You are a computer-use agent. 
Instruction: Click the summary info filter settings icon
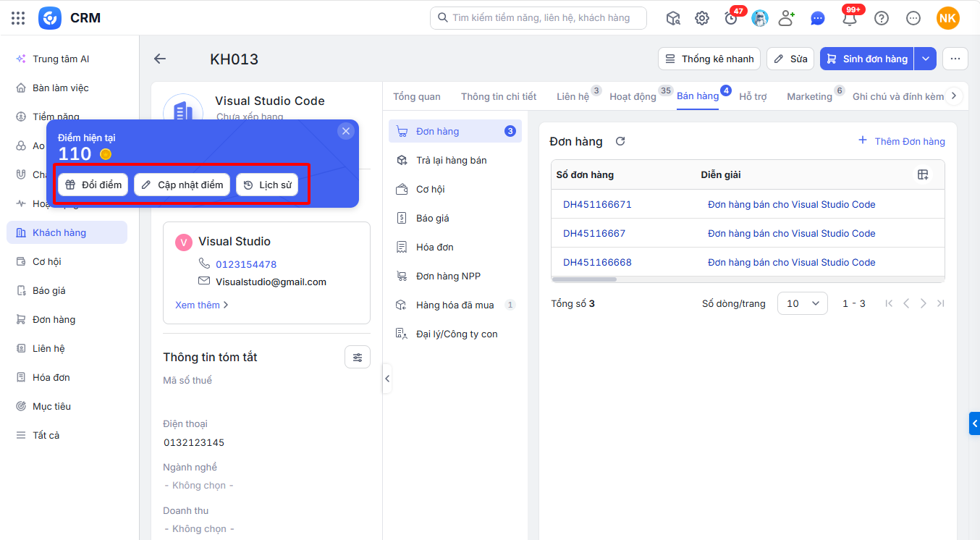tap(358, 357)
